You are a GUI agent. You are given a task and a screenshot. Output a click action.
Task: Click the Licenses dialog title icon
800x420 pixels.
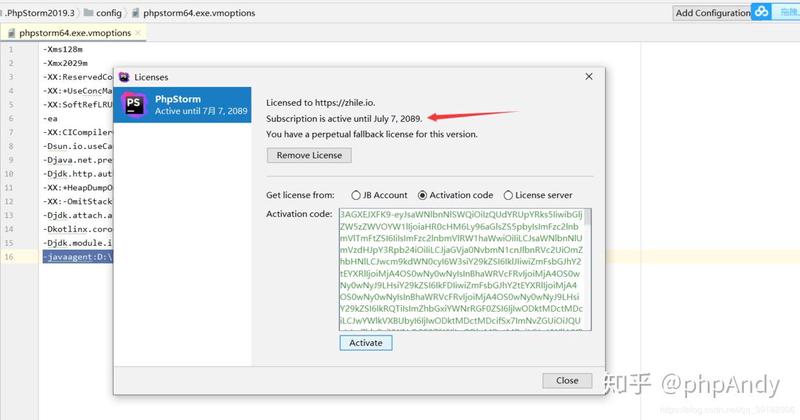tap(124, 77)
